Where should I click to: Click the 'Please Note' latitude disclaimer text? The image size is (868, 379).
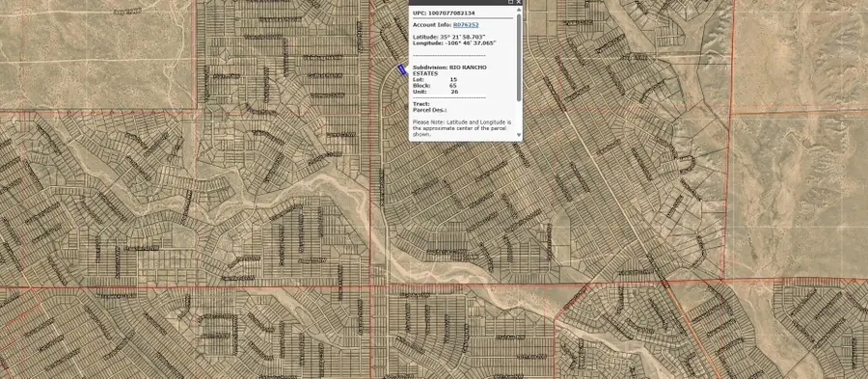click(462, 128)
